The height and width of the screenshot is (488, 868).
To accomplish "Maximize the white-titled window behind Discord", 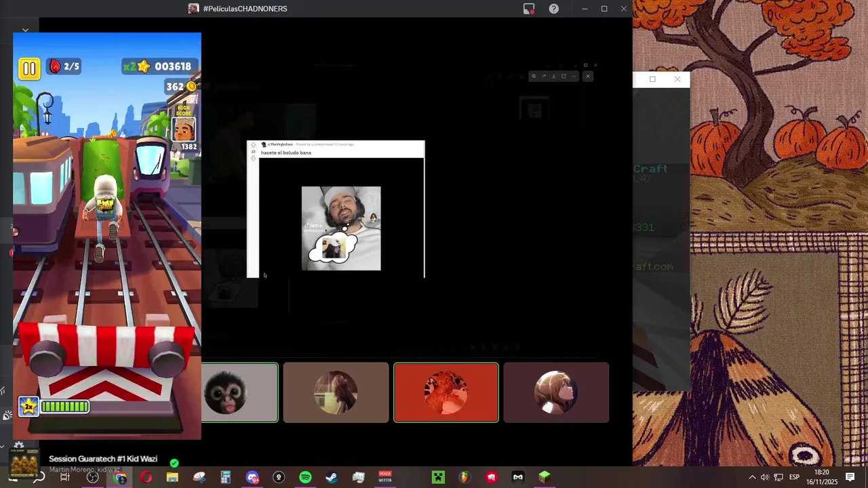I will [652, 79].
